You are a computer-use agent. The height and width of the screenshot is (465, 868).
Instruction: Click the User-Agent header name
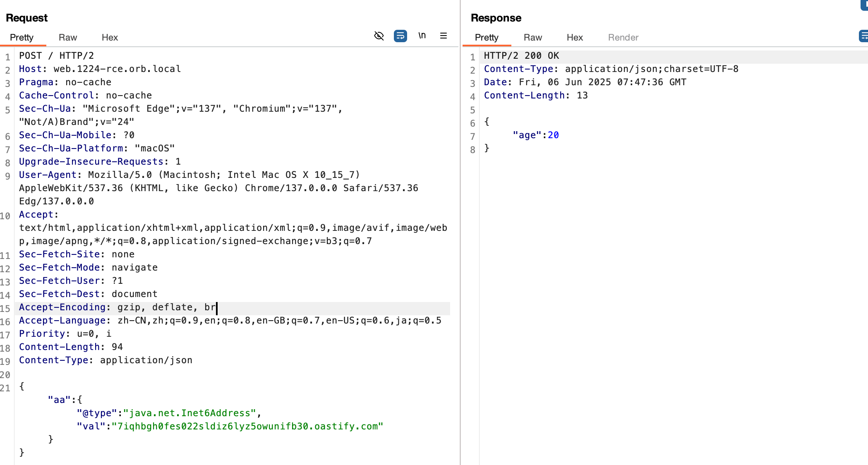(x=48, y=175)
